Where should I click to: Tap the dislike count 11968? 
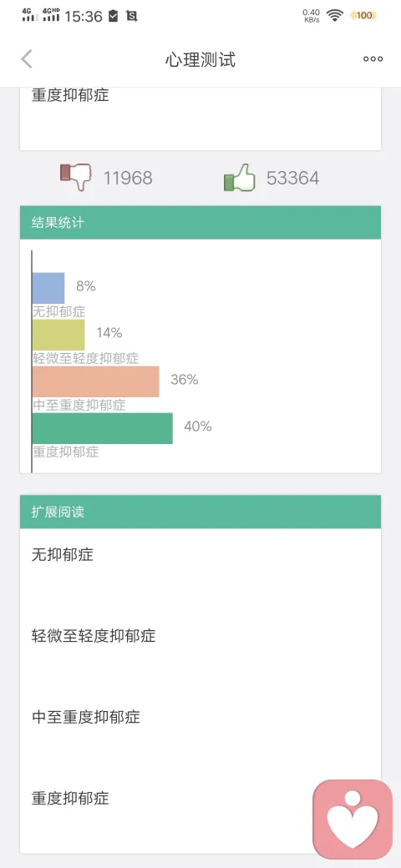[128, 179]
